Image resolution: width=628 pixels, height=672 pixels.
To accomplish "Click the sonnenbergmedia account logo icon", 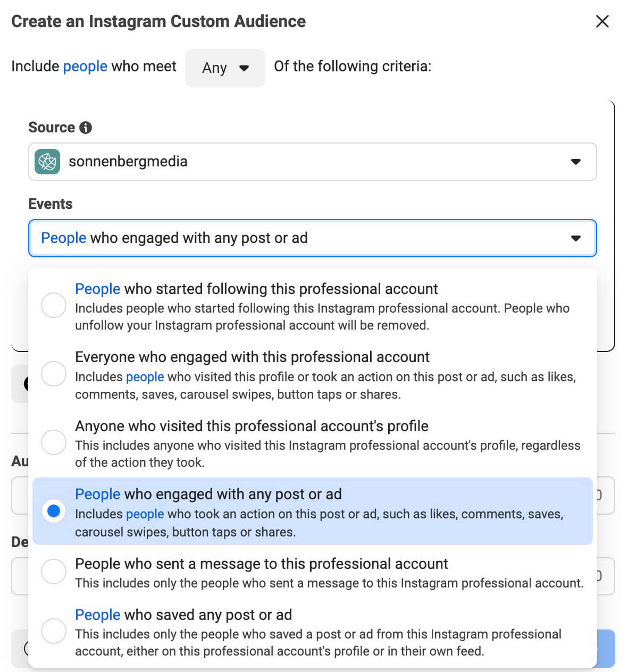I will (x=47, y=162).
